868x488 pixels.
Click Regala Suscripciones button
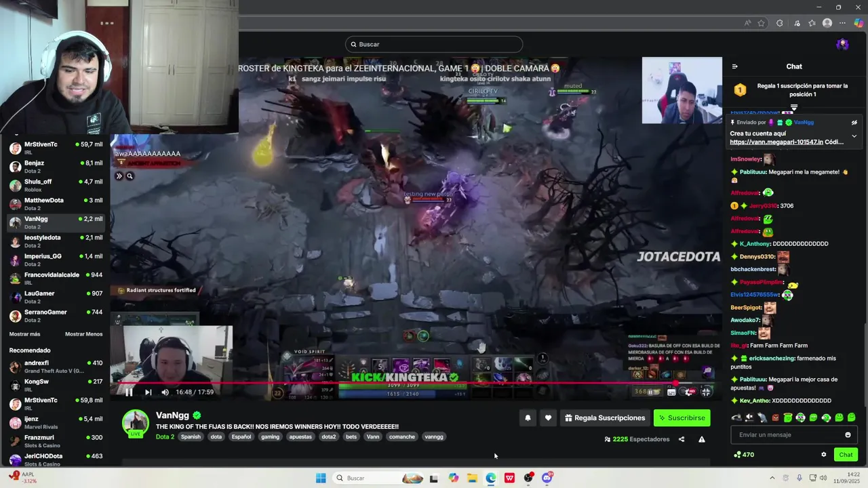pyautogui.click(x=605, y=418)
